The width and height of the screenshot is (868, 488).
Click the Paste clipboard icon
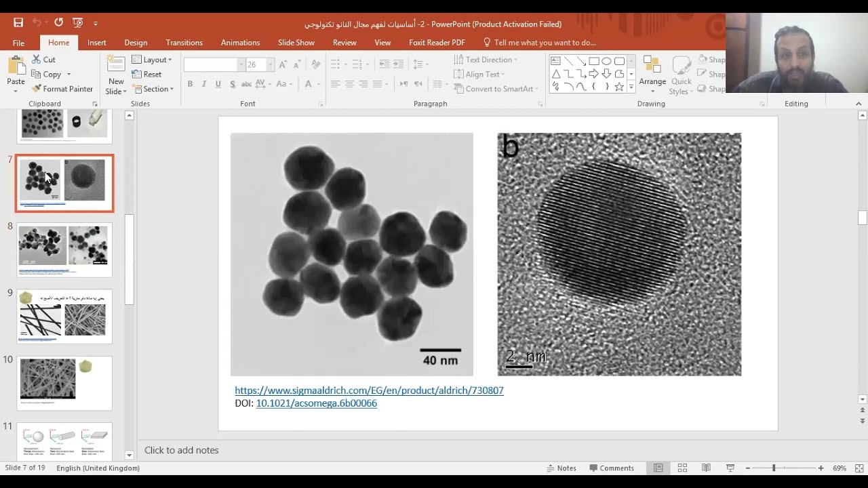(16, 66)
